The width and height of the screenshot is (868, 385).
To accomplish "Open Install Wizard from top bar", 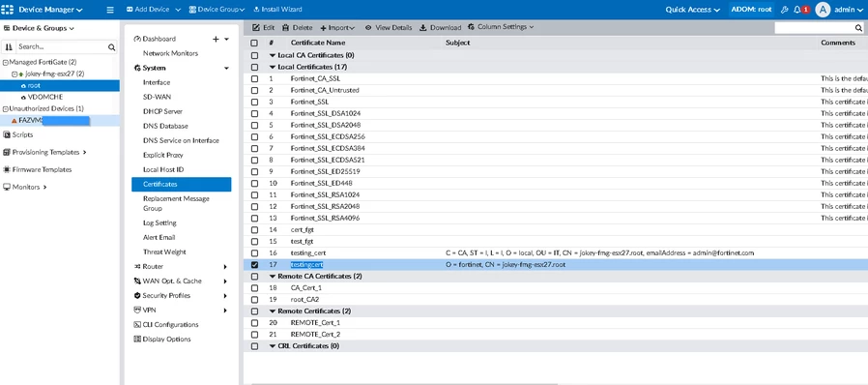I will pyautogui.click(x=277, y=10).
